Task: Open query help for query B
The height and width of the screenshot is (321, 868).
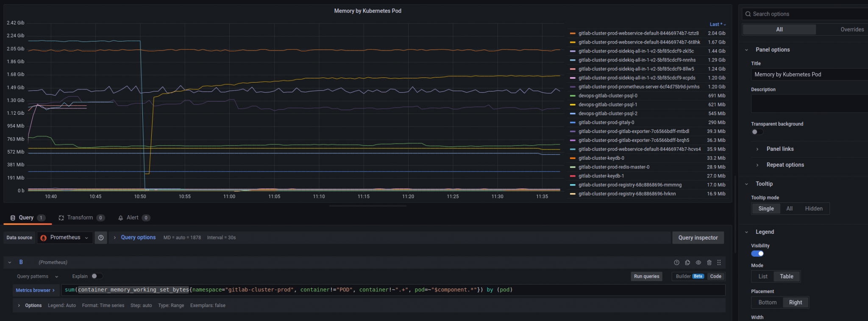Action: (x=676, y=263)
